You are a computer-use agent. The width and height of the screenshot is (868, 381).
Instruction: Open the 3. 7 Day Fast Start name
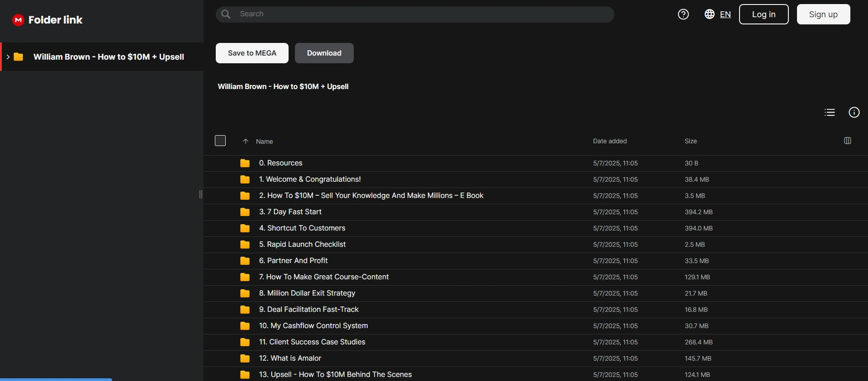pos(290,212)
